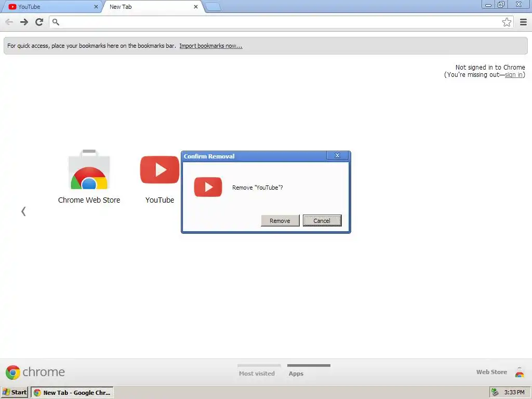The width and height of the screenshot is (532, 399).
Task: Click the sign in link
Action: point(513,75)
